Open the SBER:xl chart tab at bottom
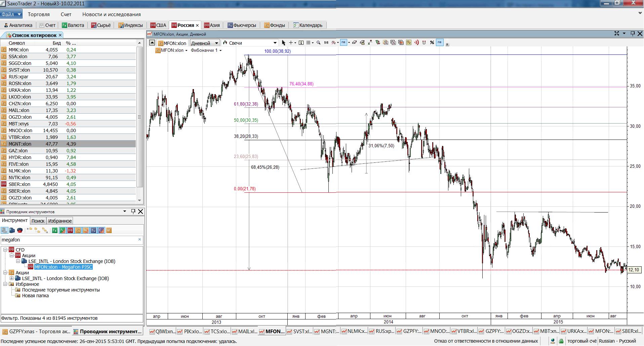 click(629, 331)
